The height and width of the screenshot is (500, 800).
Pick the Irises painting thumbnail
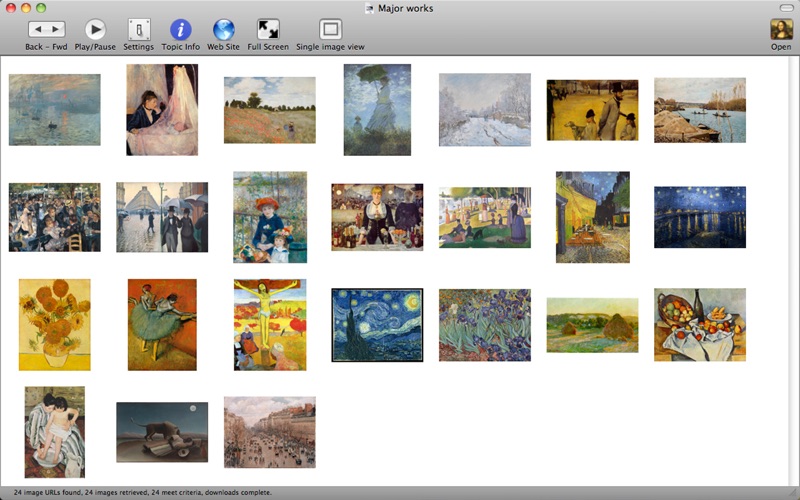pos(485,325)
